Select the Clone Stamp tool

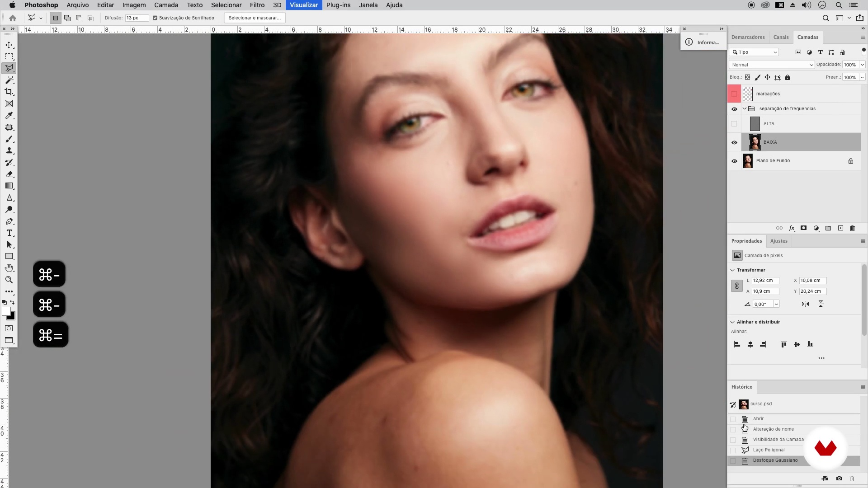click(9, 150)
